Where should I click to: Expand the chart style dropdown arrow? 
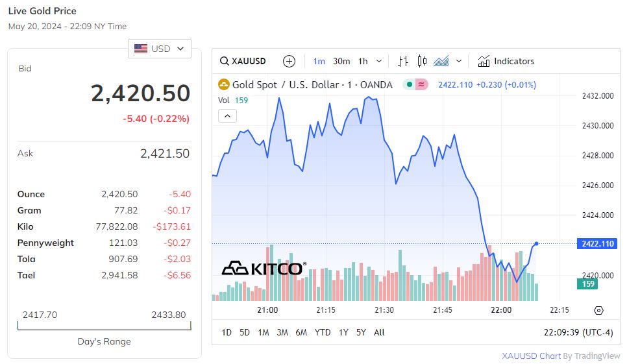459,61
